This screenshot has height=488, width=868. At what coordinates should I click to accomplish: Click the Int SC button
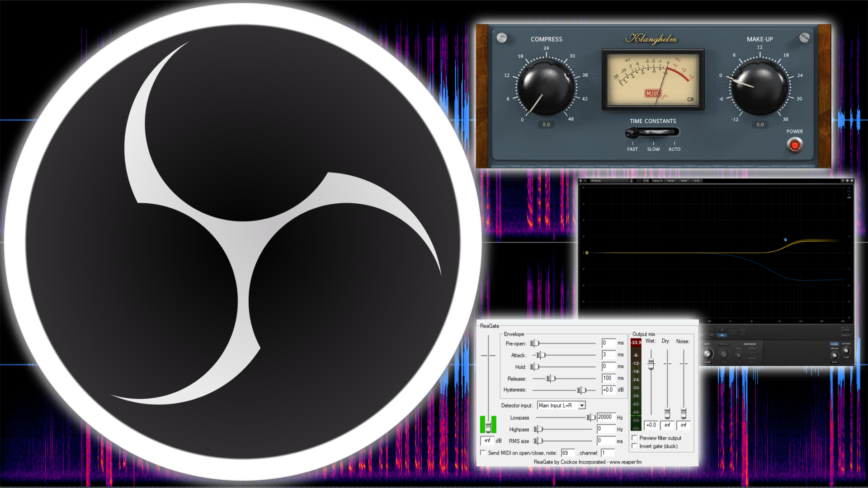click(697, 181)
